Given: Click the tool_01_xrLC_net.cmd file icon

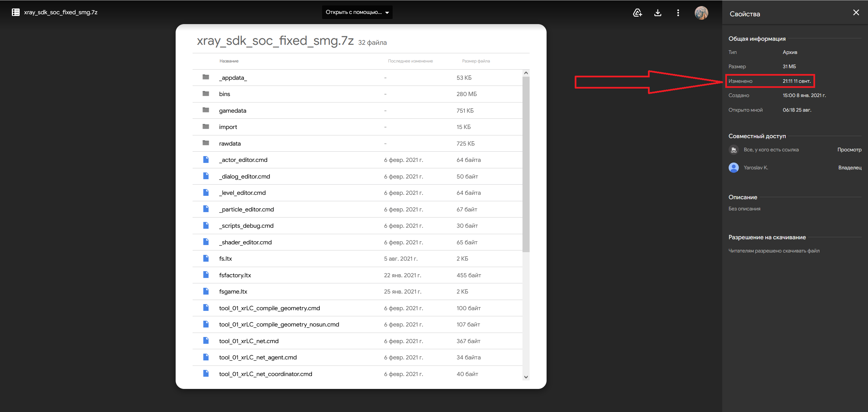Looking at the screenshot, I should pyautogui.click(x=206, y=340).
